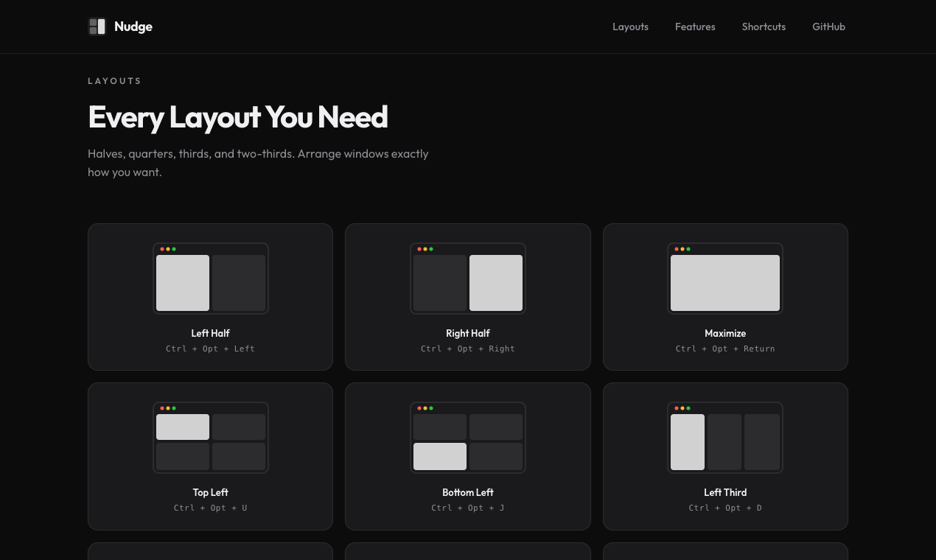The image size is (936, 560).
Task: Click the Nudge logo icon
Action: 97,27
